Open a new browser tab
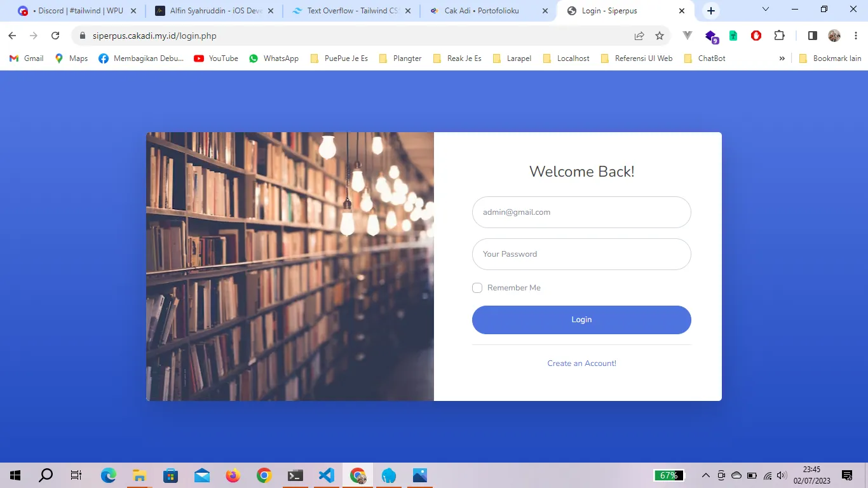868x488 pixels. [x=711, y=11]
